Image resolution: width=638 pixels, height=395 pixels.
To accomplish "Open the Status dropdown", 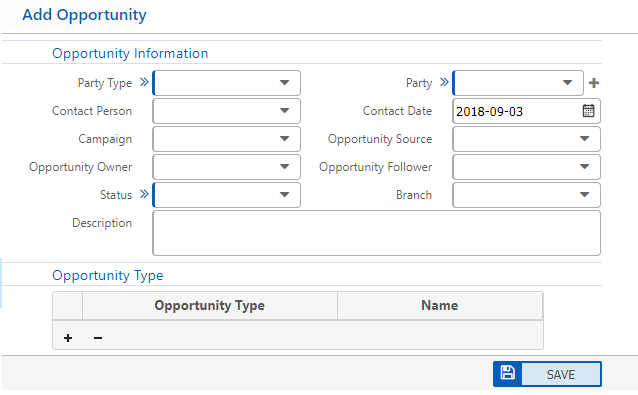I will click(227, 195).
